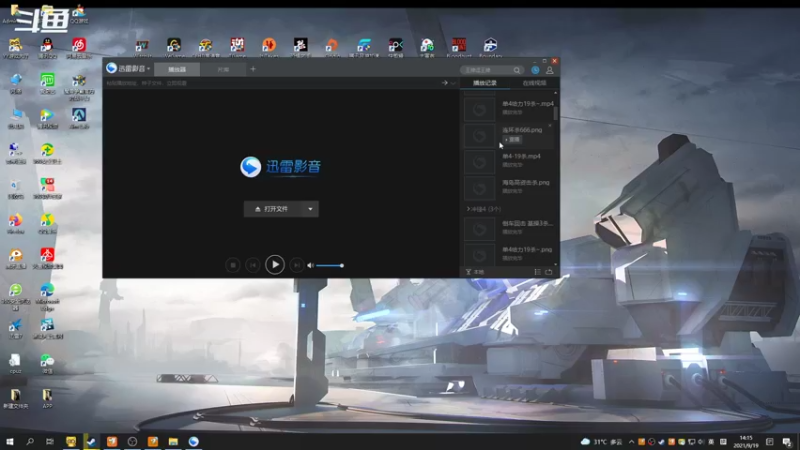Screen dimensions: 800x450
Task: Click the go arrow beside address bar
Action: 444,83
